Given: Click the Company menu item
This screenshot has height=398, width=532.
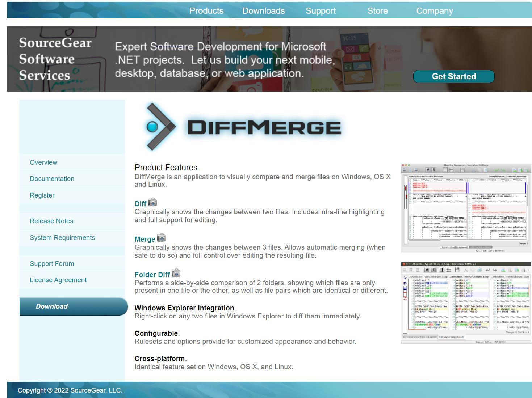Looking at the screenshot, I should pos(434,11).
